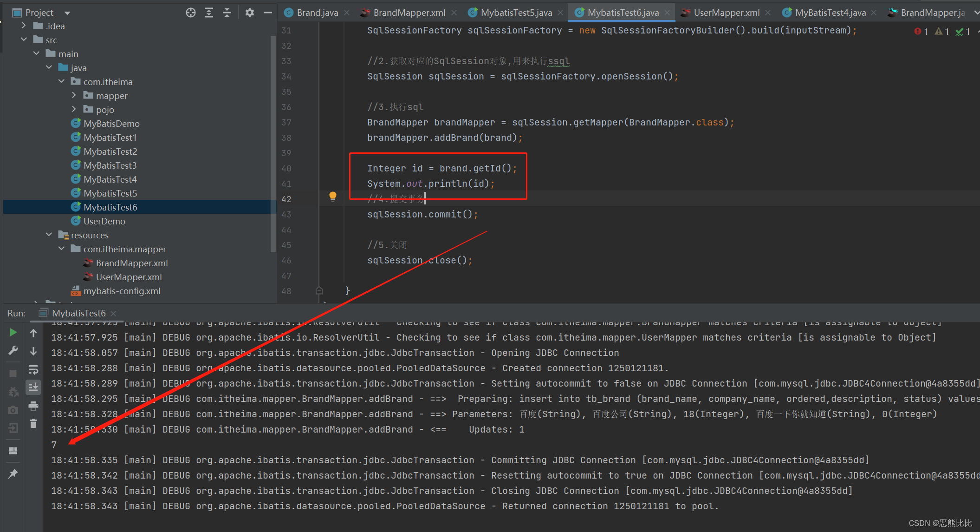The height and width of the screenshot is (532, 980).
Task: Expand the pojo package
Action: [74, 110]
